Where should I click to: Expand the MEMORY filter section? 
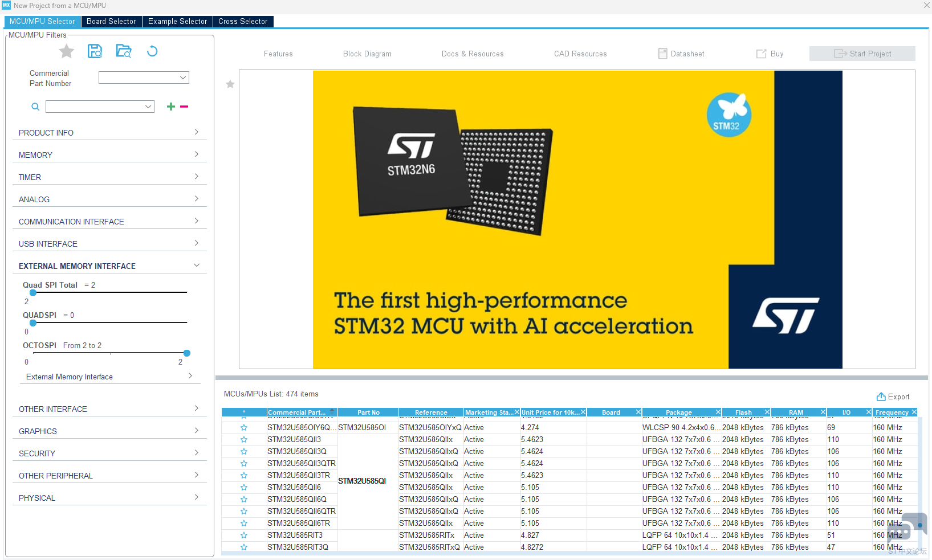[109, 154]
